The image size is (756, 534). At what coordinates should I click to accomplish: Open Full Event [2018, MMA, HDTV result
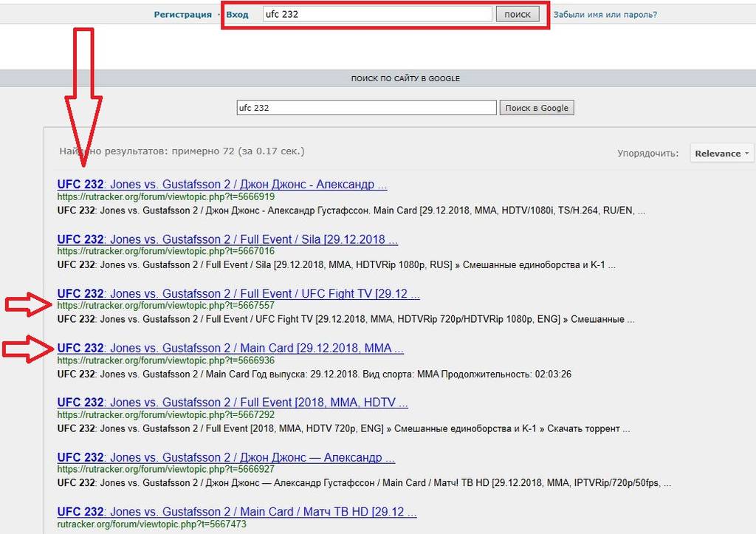click(233, 403)
